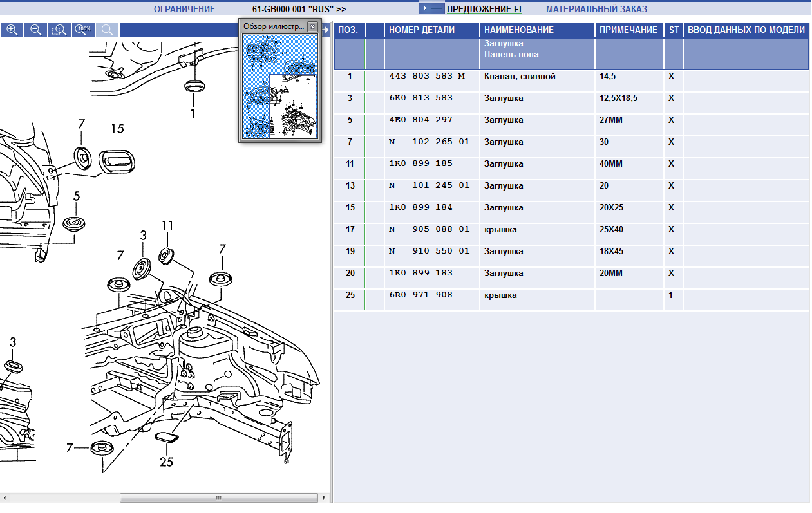Select part number N 905 088 01
Viewport: 812px width, 513px height.
click(430, 229)
